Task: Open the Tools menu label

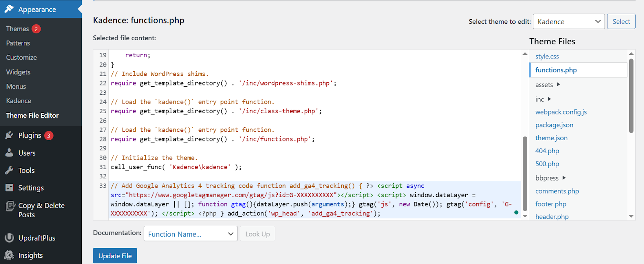Action: pos(27,170)
